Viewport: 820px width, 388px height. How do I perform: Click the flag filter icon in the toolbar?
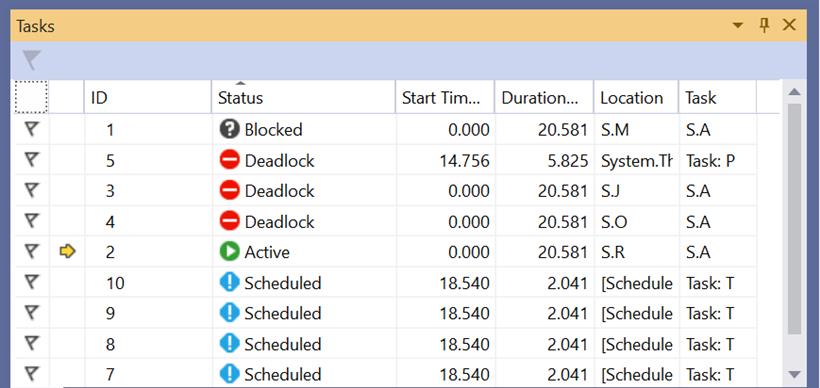click(x=31, y=60)
